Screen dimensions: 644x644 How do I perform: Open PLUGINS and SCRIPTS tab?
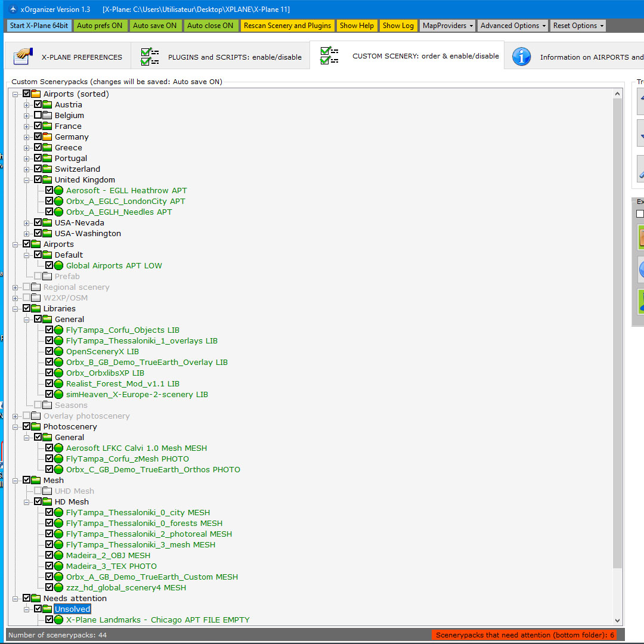[221, 57]
